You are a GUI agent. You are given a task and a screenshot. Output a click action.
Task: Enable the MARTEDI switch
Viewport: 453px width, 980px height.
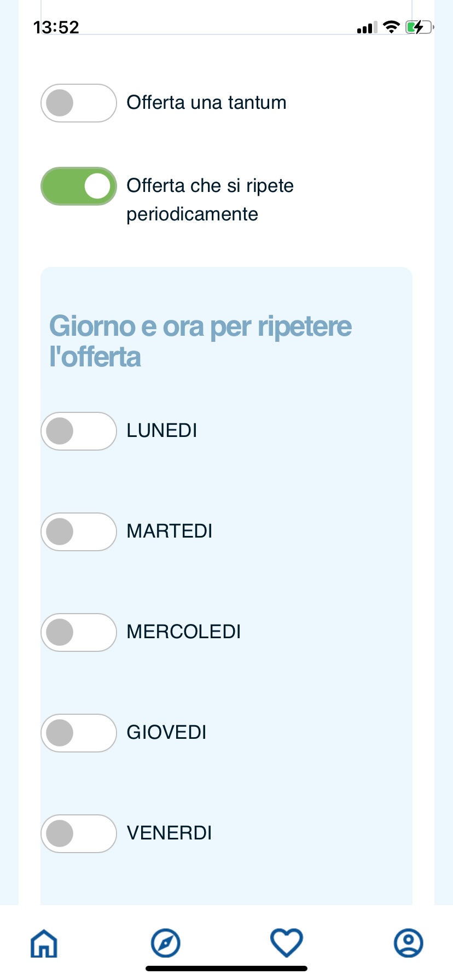coord(79,532)
